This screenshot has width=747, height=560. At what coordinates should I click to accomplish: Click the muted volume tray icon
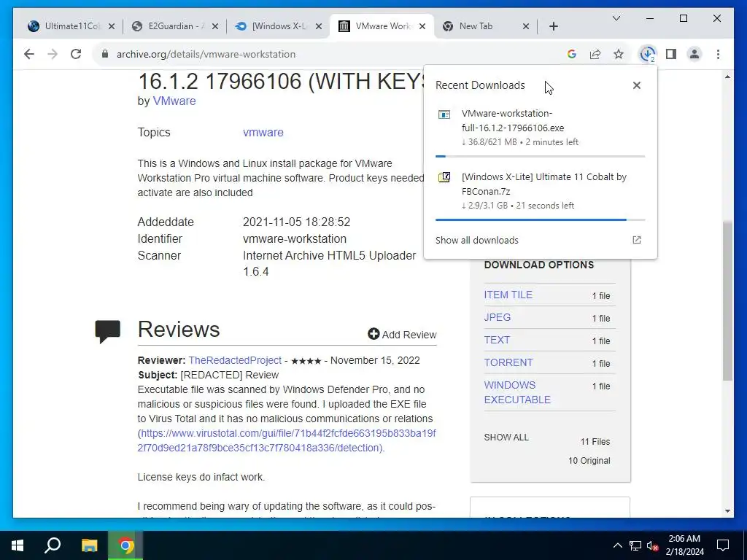point(653,545)
